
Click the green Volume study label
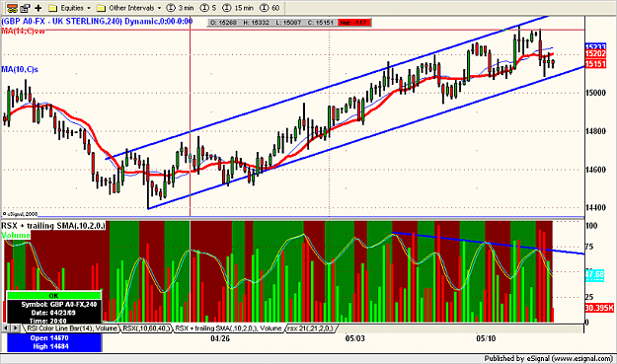click(16, 235)
